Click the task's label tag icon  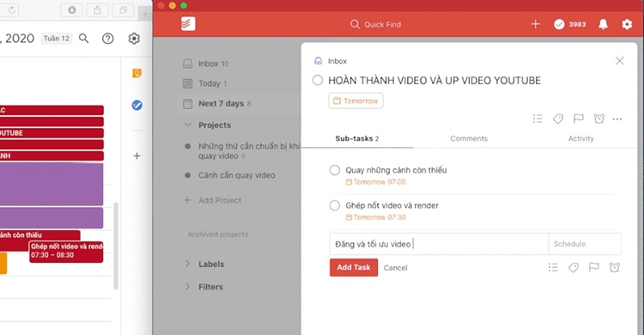coord(558,119)
